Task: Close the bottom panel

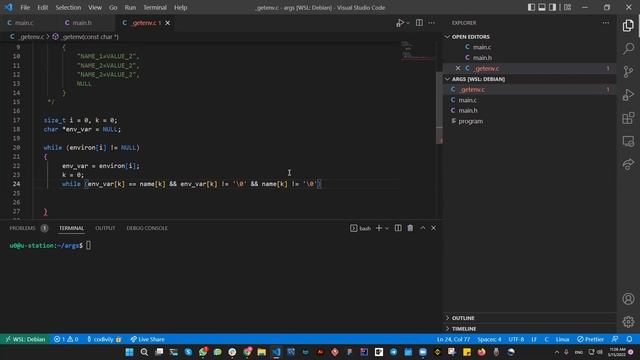Action: coord(433,228)
